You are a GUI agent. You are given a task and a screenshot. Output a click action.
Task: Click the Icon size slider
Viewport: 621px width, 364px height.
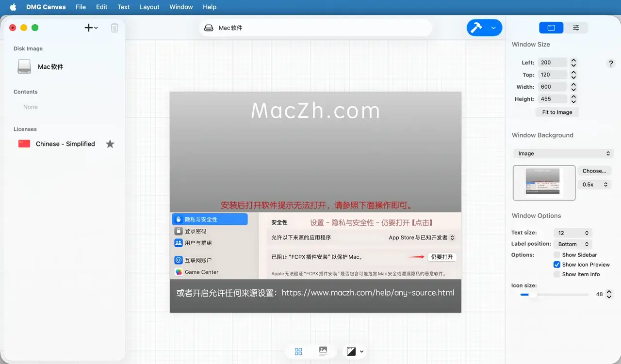click(x=553, y=294)
